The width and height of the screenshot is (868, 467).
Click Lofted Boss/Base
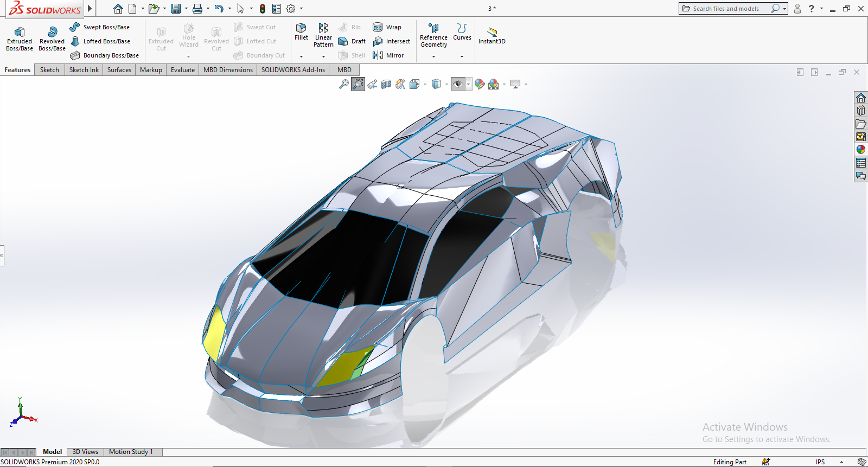(x=100, y=41)
